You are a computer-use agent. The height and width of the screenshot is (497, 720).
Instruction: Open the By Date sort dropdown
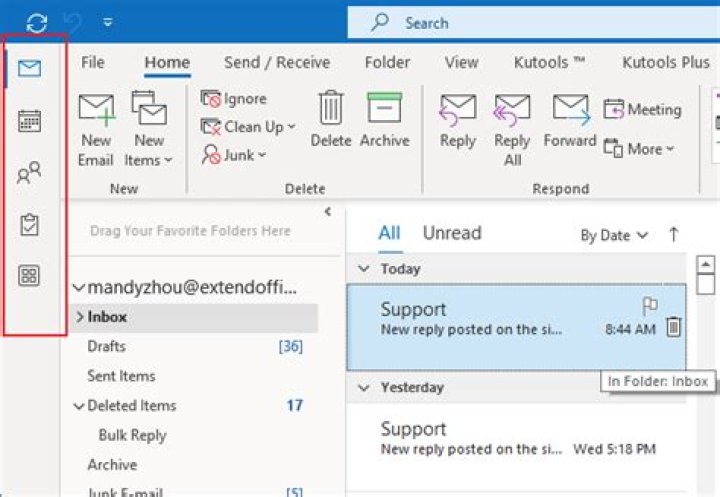[614, 236]
